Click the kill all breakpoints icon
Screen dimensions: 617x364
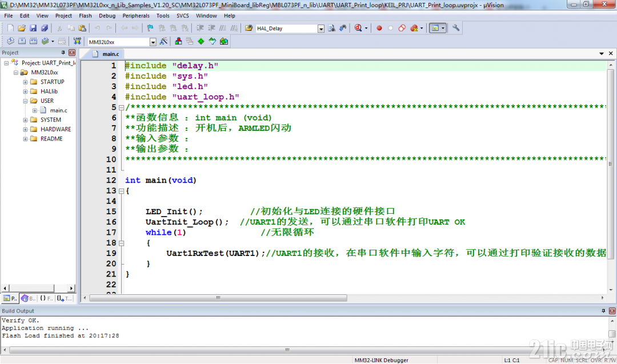[414, 29]
